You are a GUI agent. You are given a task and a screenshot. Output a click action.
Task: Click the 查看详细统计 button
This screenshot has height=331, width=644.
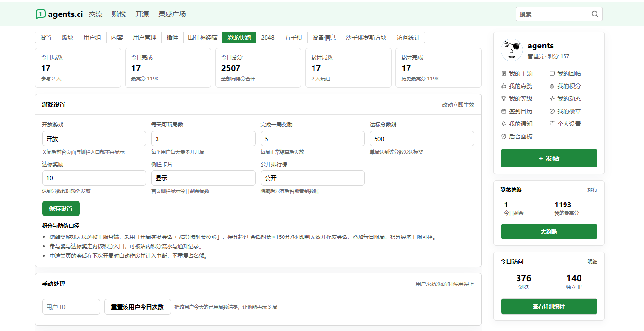tap(549, 306)
